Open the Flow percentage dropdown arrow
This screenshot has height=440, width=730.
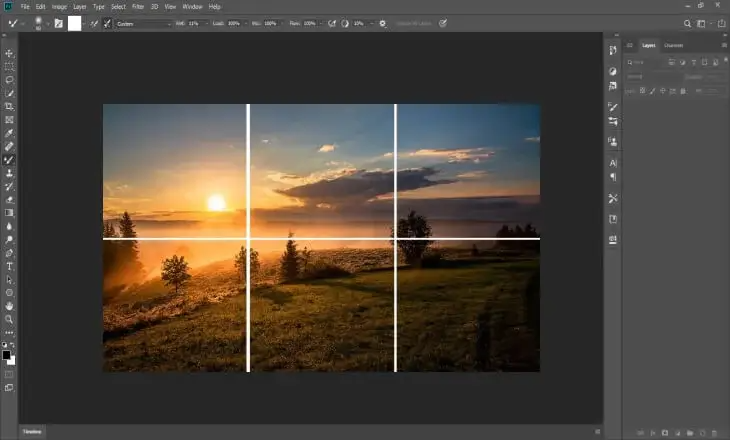[x=321, y=23]
